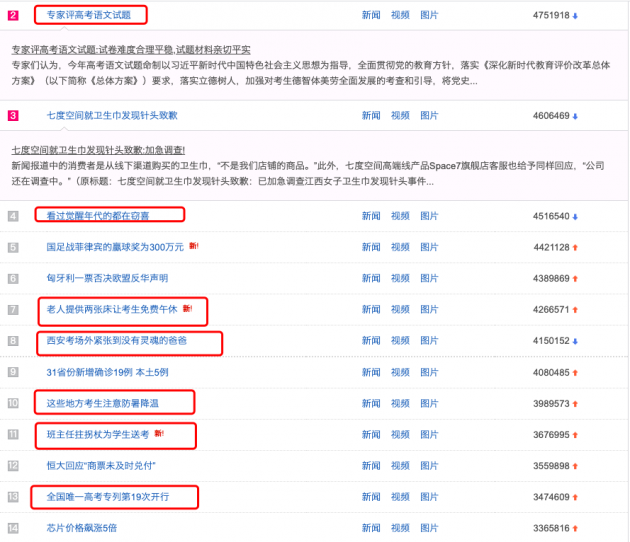Click the blue down arrow next to 4751918
630x542 pixels.
point(576,16)
